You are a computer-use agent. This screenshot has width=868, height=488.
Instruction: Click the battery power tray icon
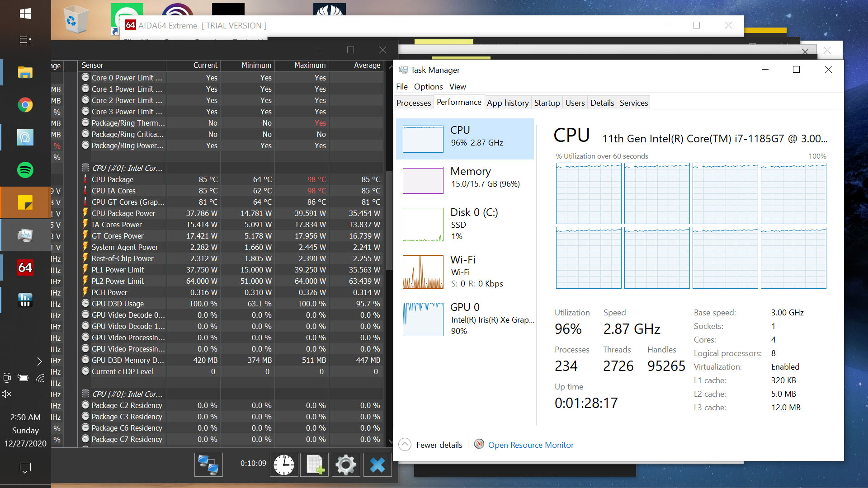pos(23,378)
